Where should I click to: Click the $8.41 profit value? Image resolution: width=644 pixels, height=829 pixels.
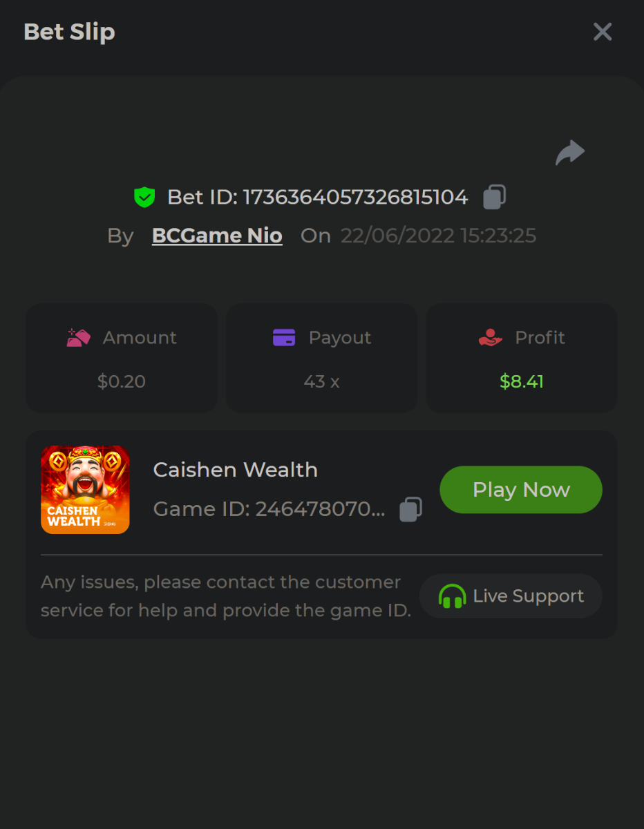coord(522,381)
